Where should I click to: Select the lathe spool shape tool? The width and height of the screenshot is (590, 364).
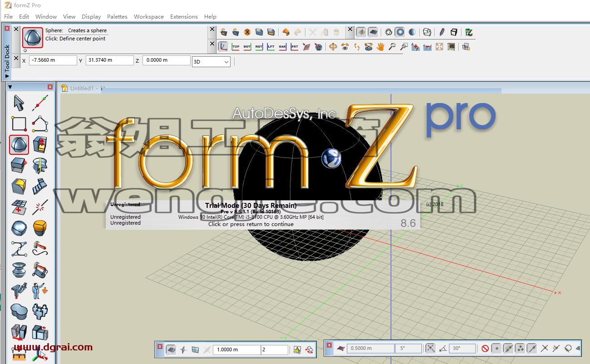coord(19,270)
